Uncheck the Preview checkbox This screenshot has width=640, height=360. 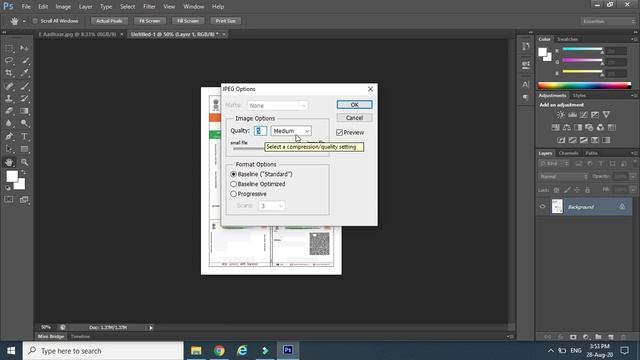click(340, 133)
